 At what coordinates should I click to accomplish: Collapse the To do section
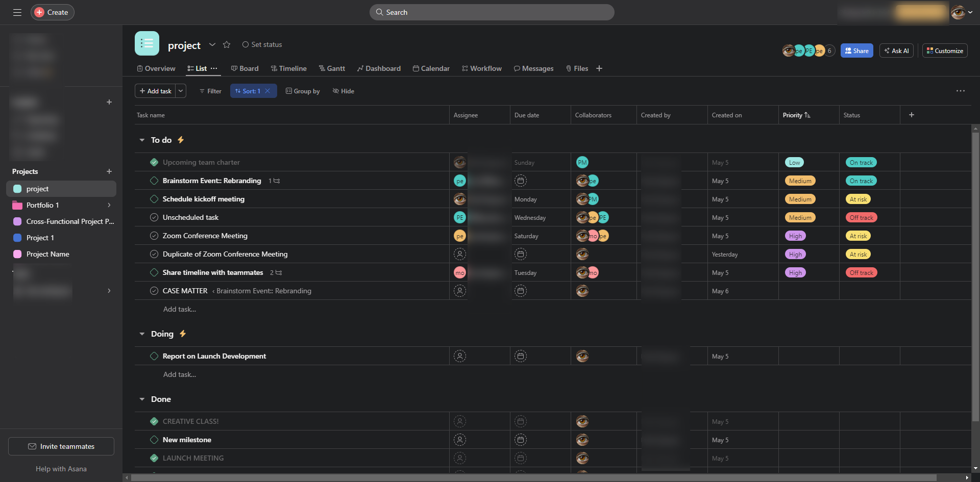142,140
